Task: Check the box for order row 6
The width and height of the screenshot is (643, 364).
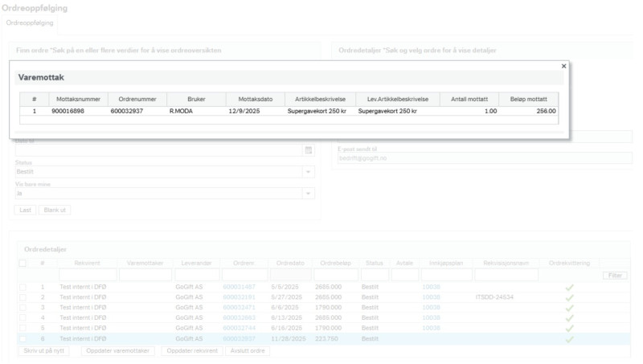Action: click(23, 338)
